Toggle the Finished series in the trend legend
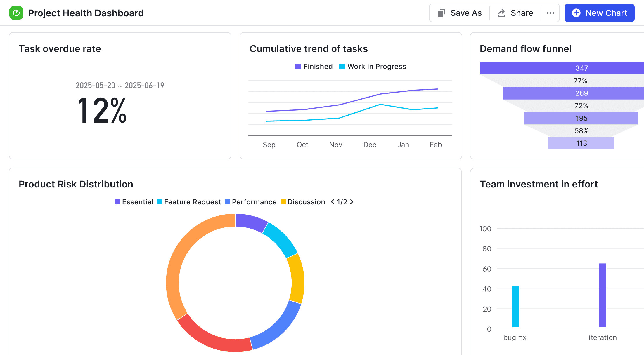 [x=314, y=67]
